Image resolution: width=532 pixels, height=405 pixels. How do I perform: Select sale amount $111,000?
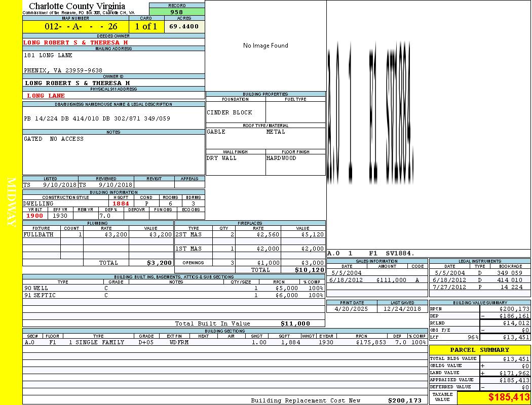[391, 280]
